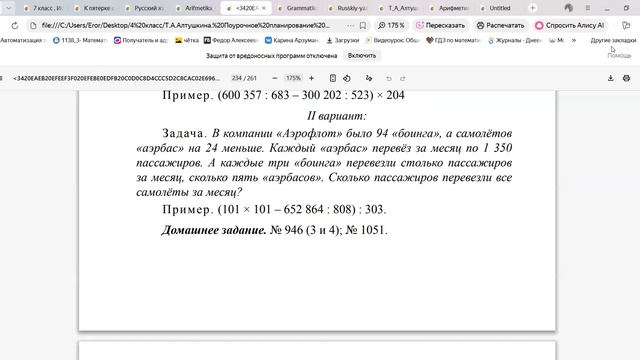Zoom out with the PDF minus button
640x360 pixels.
(275, 78)
